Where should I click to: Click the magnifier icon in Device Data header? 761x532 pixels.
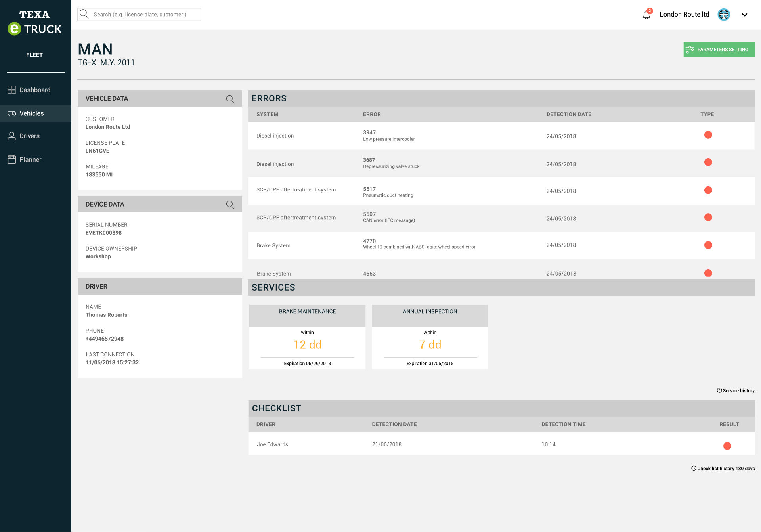point(230,205)
